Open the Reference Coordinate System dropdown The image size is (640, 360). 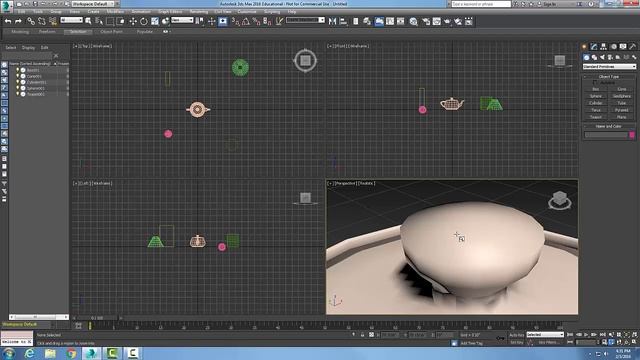coord(182,20)
